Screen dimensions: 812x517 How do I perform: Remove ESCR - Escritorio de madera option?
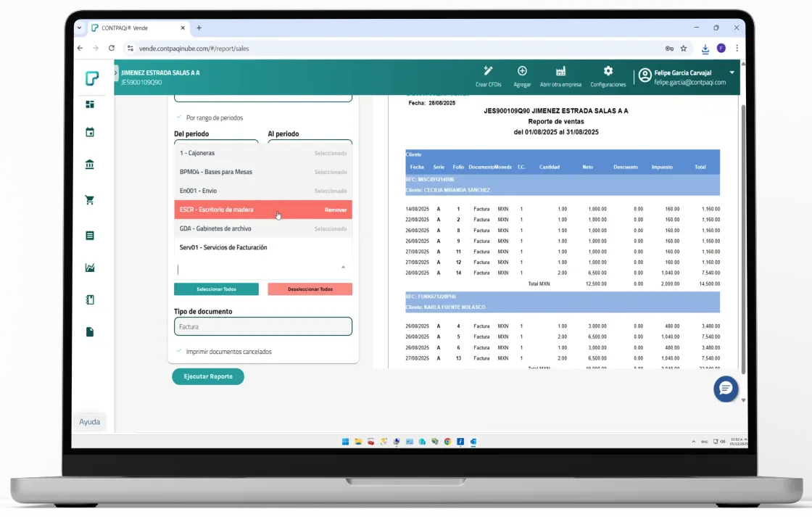(x=263, y=210)
